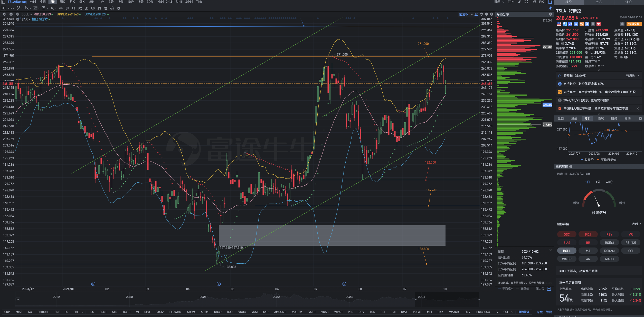Enable the magnet snap tool
644x317 pixels.
tap(99, 8)
